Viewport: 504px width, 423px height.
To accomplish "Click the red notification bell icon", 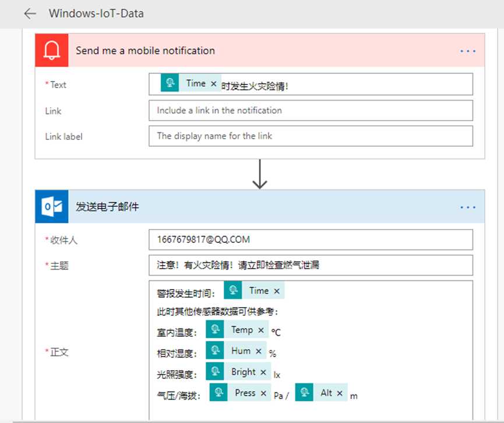I will [x=52, y=51].
